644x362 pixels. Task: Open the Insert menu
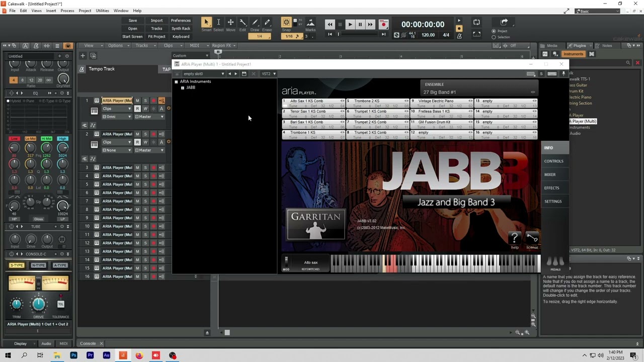coord(51,11)
